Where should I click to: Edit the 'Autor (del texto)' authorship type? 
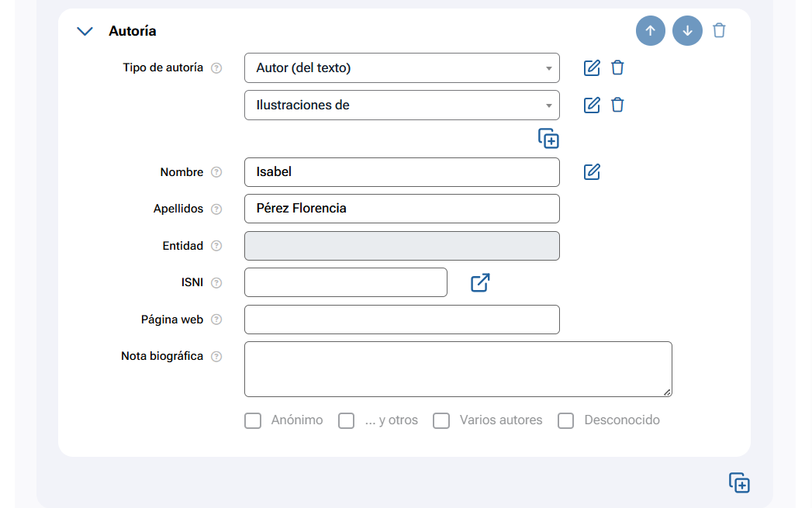pos(592,67)
